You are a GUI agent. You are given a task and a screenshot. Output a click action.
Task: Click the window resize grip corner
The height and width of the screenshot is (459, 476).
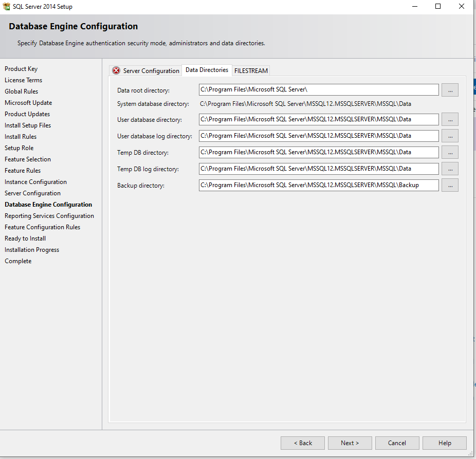tap(470, 454)
